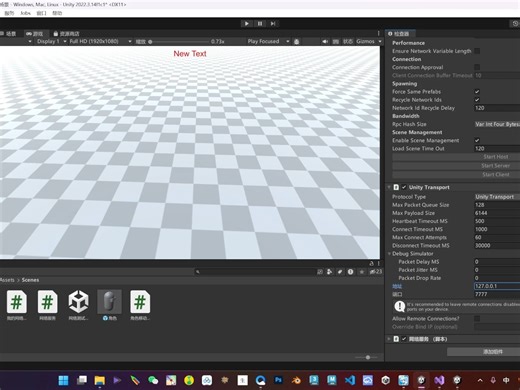Check Allow Remote Connections

[x=477, y=319]
